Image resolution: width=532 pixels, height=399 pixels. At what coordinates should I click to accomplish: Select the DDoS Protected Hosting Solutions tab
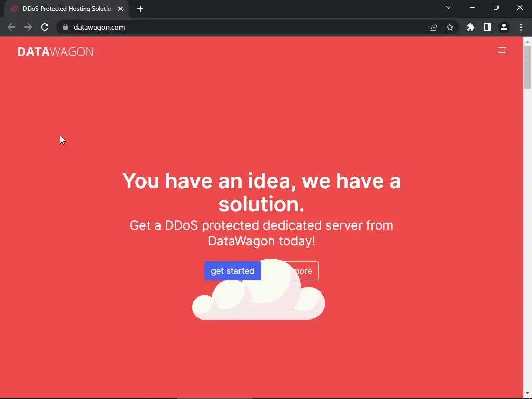67,9
